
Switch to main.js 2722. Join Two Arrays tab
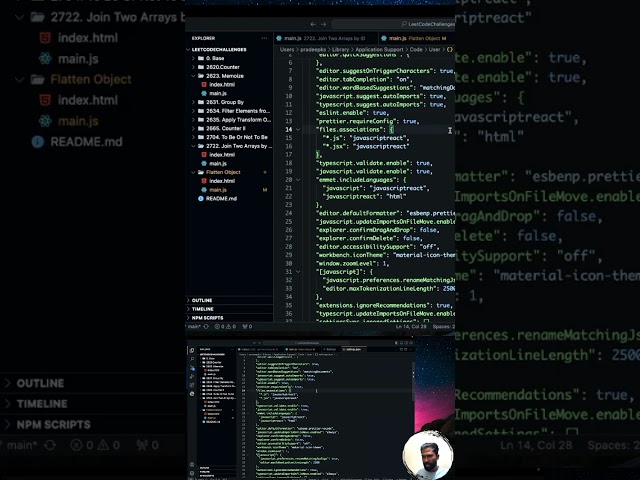[x=325, y=38]
